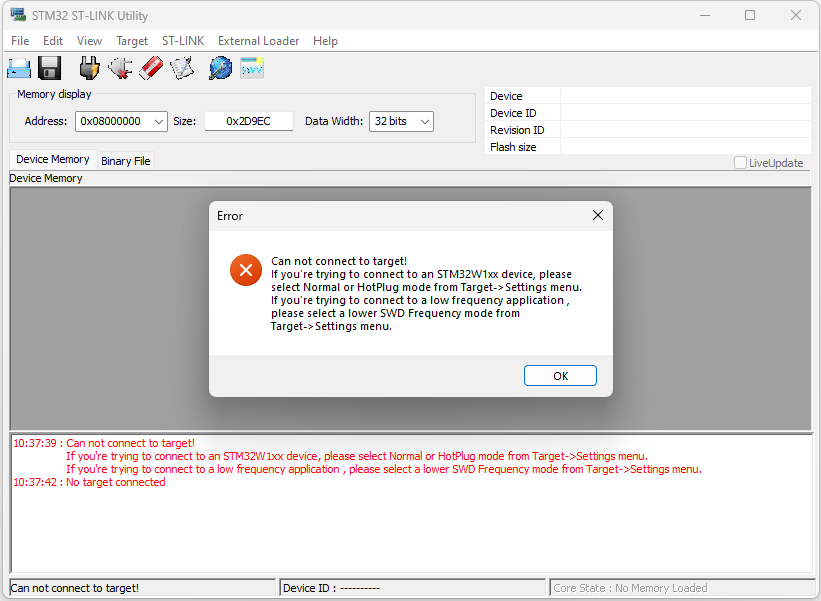Click the Size input field 0x2D9EC
This screenshot has width=821, height=601.
(249, 121)
